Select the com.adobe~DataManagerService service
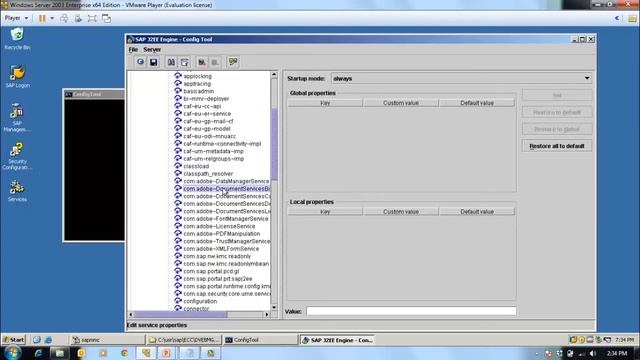Image resolution: width=640 pixels, height=360 pixels. coord(226,181)
